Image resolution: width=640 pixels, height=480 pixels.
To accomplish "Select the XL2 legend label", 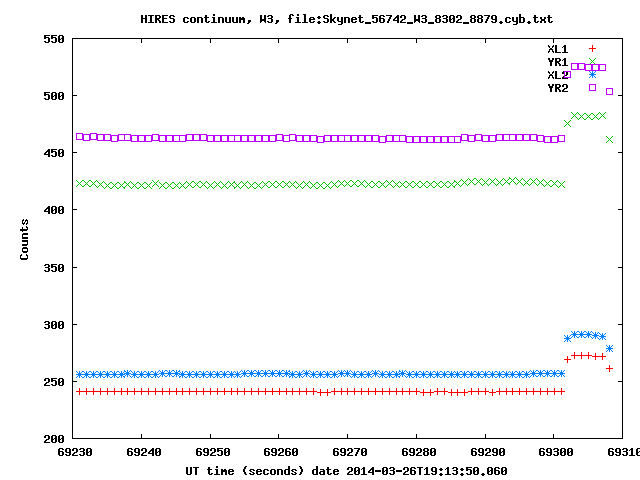I will click(558, 75).
